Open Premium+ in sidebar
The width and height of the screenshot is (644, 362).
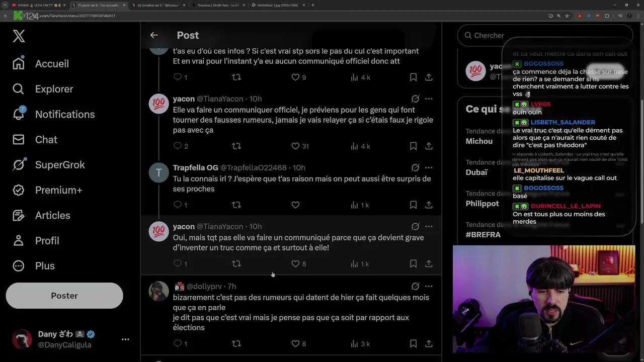(47, 190)
